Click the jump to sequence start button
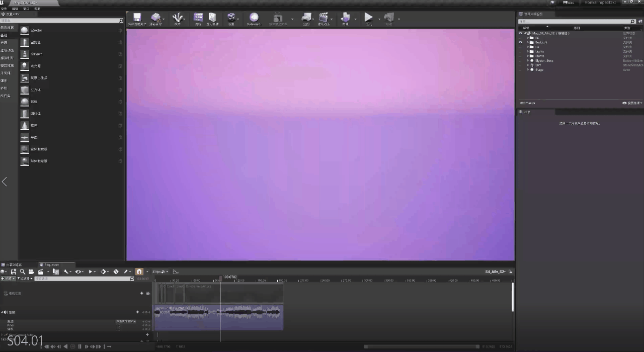The height and width of the screenshot is (352, 644). [x=47, y=346]
